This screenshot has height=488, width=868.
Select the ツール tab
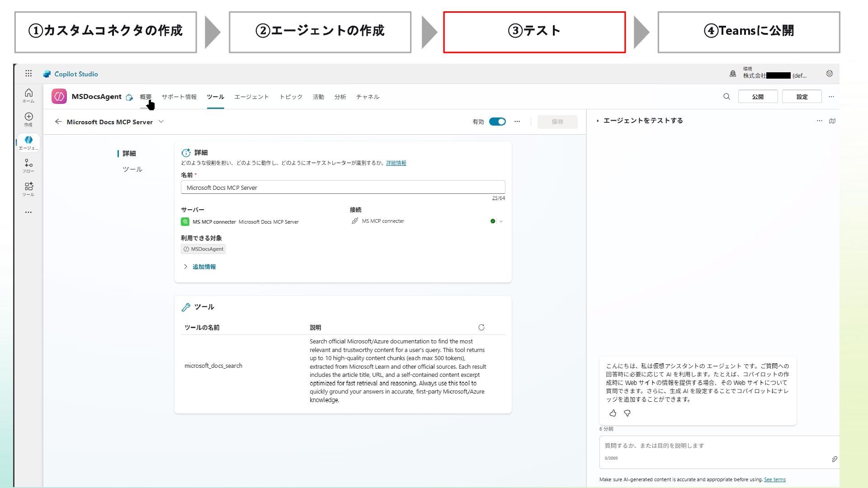(215, 97)
